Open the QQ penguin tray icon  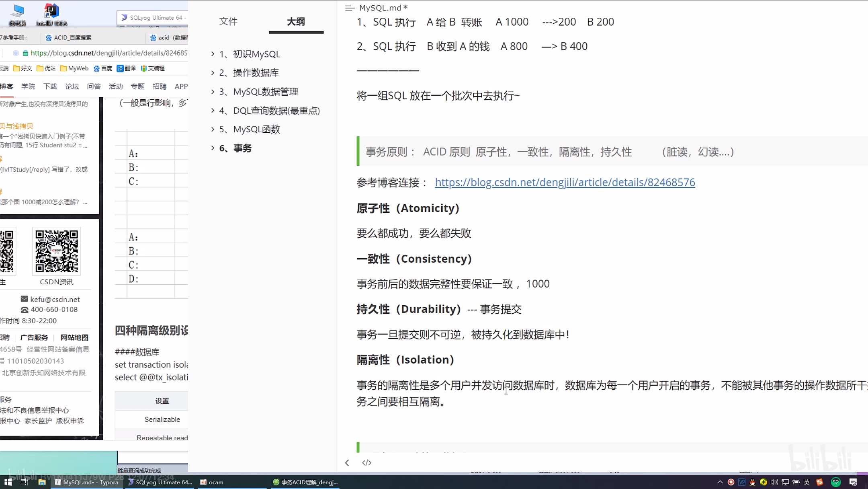point(752,482)
